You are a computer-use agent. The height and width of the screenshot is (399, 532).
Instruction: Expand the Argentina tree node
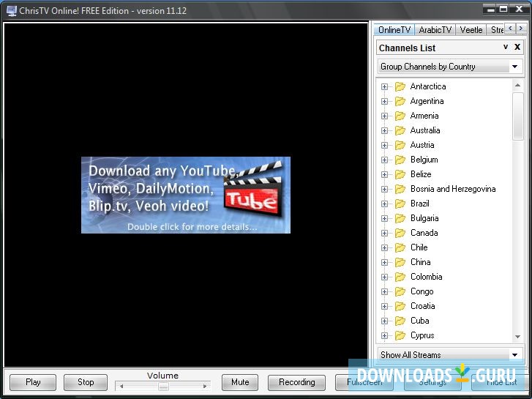[384, 101]
